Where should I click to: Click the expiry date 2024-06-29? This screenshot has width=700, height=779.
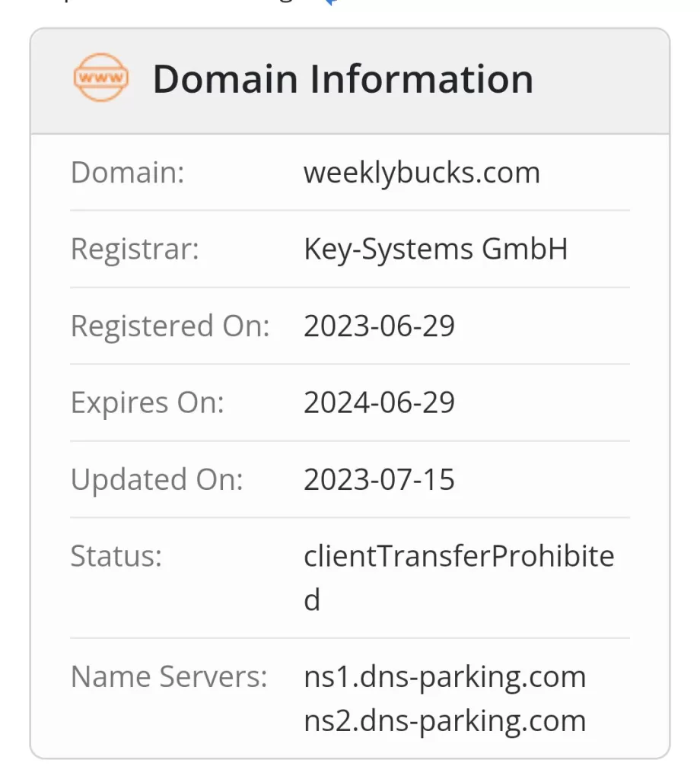coord(379,402)
